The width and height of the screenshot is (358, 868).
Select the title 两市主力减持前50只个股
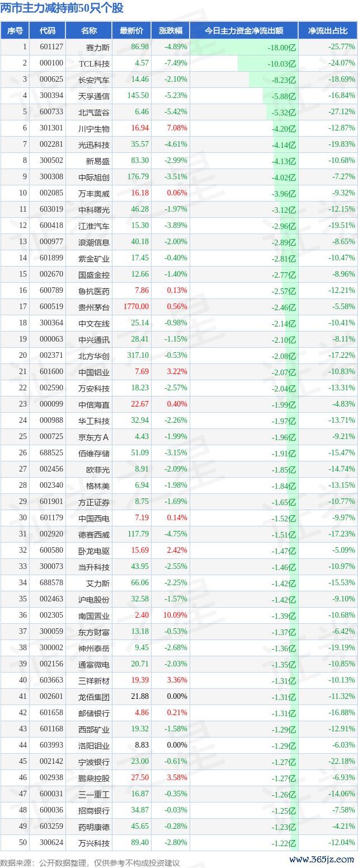(x=62, y=8)
